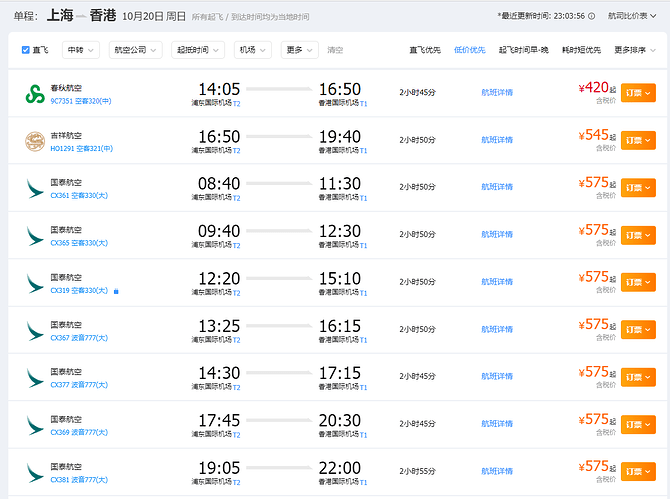Click the Juneyao Airlines round logo
The width and height of the screenshot is (670, 499).
coord(35,141)
